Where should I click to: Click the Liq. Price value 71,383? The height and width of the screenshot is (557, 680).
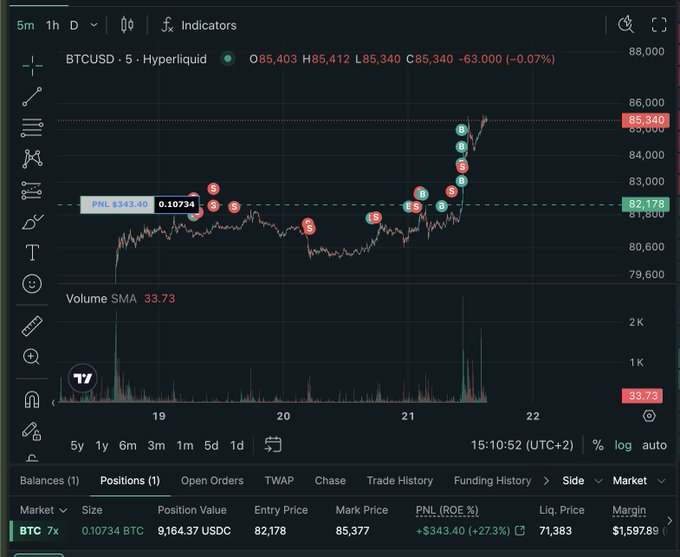pyautogui.click(x=556, y=531)
